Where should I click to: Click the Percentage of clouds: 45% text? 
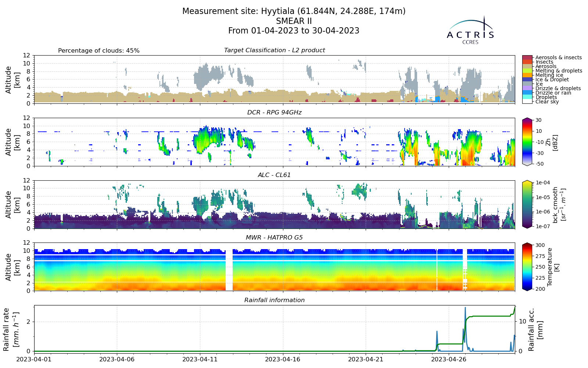99,51
